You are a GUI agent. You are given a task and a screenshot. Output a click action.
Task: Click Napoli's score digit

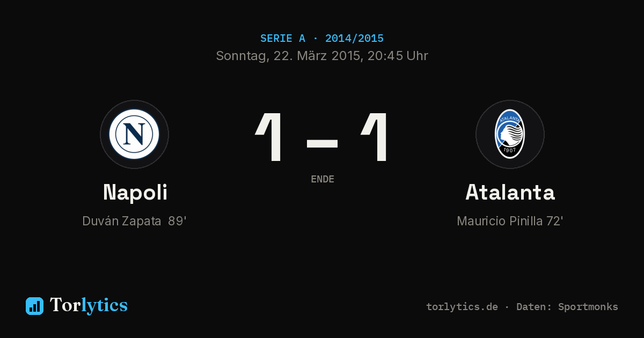pyautogui.click(x=269, y=137)
